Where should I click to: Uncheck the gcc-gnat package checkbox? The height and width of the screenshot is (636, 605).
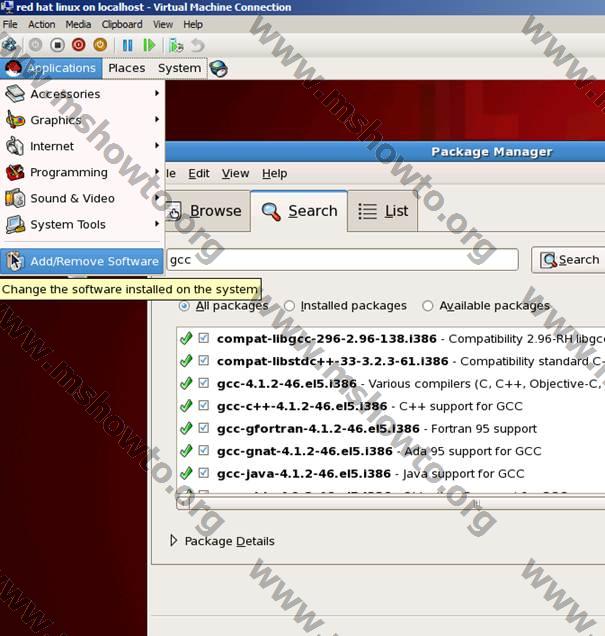(204, 450)
